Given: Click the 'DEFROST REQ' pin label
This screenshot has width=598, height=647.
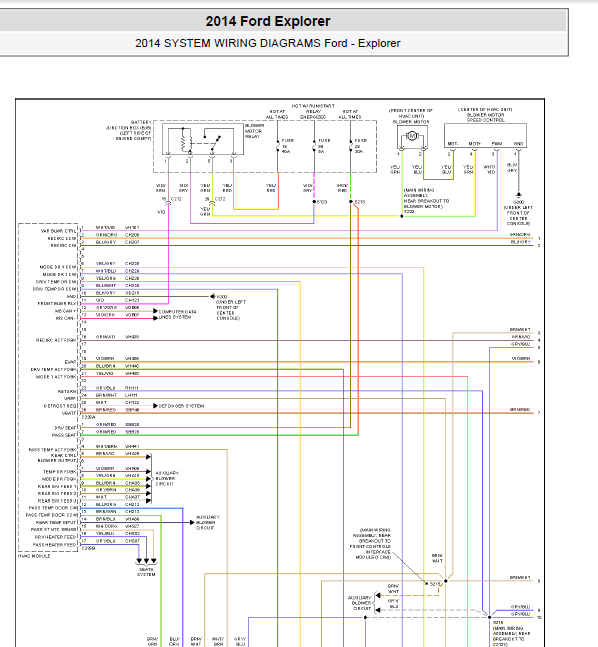Looking at the screenshot, I should click(60, 406).
